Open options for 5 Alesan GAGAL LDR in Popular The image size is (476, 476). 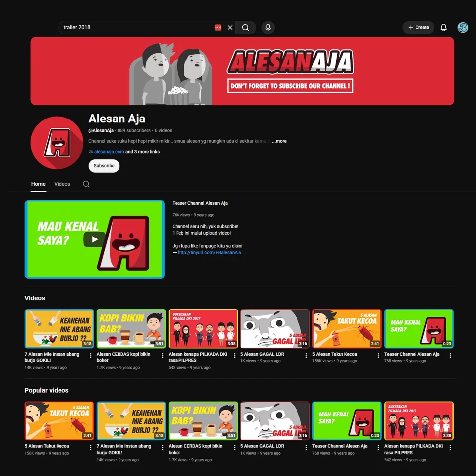click(x=306, y=448)
